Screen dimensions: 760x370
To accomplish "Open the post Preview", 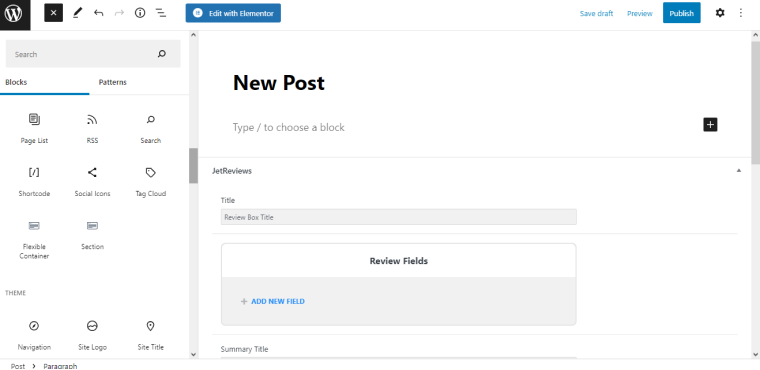I will [x=640, y=14].
